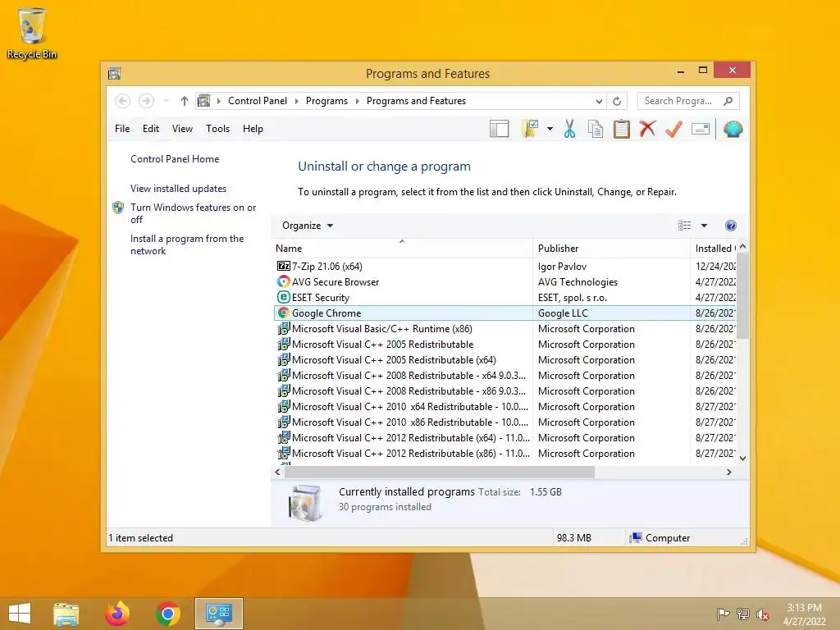The height and width of the screenshot is (630, 840).
Task: Open Turn Windows features on or off
Action: pos(193,213)
